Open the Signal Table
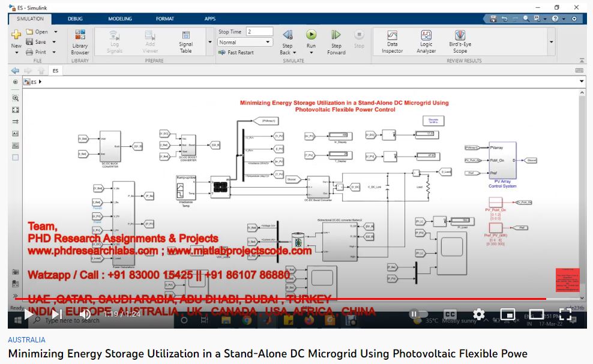The image size is (593, 364). (x=185, y=40)
